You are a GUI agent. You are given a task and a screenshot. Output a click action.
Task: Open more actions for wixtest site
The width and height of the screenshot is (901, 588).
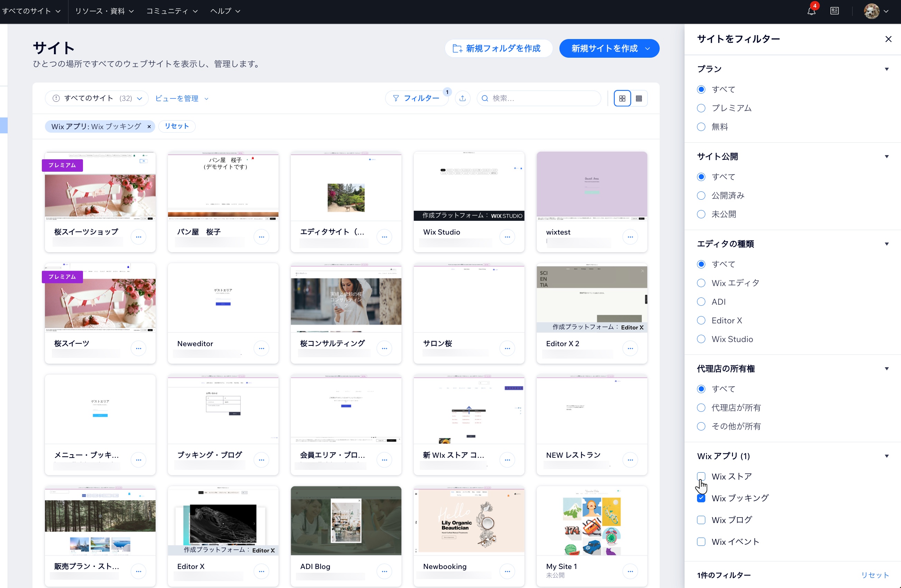(x=630, y=237)
